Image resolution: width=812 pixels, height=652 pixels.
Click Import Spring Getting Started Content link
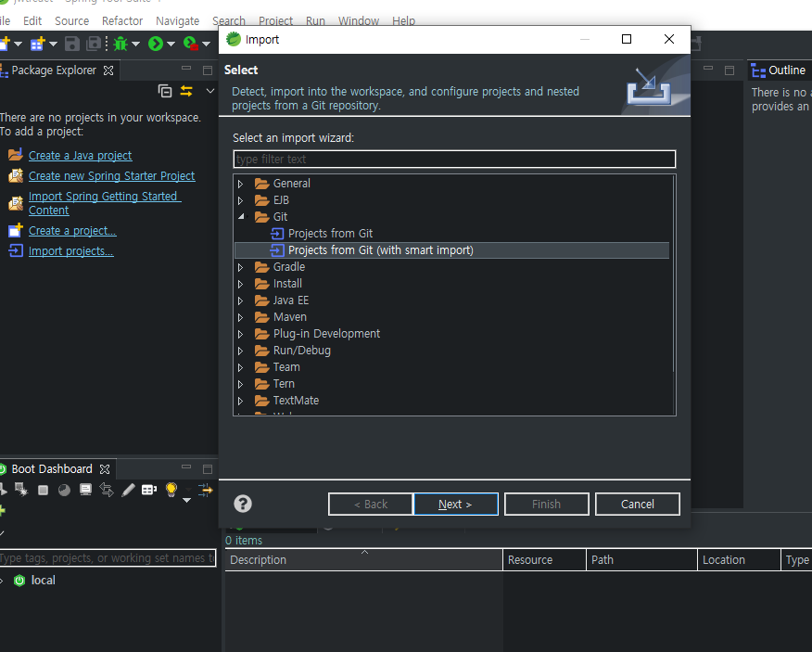tap(105, 203)
